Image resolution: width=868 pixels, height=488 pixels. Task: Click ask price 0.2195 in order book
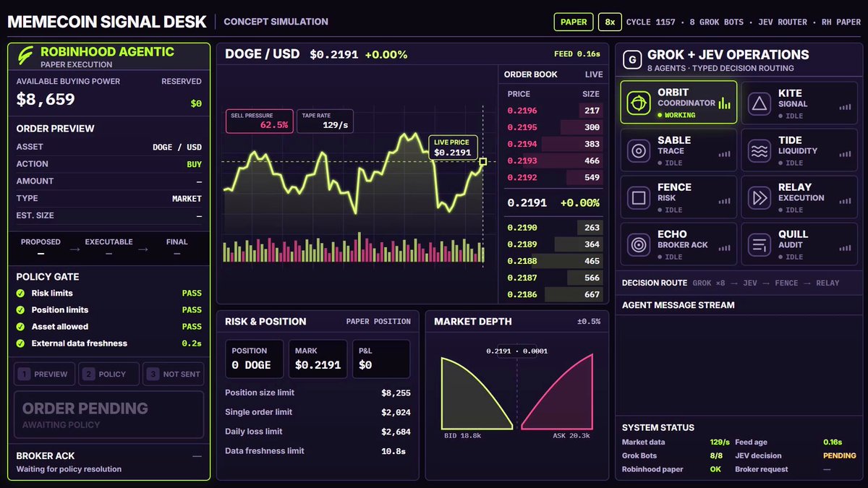click(522, 127)
